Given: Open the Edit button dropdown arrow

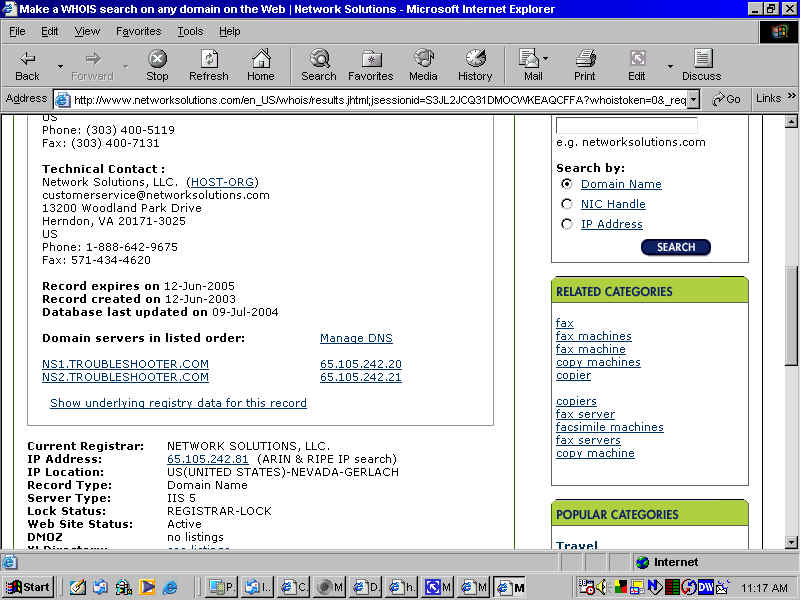Looking at the screenshot, I should pyautogui.click(x=670, y=66).
